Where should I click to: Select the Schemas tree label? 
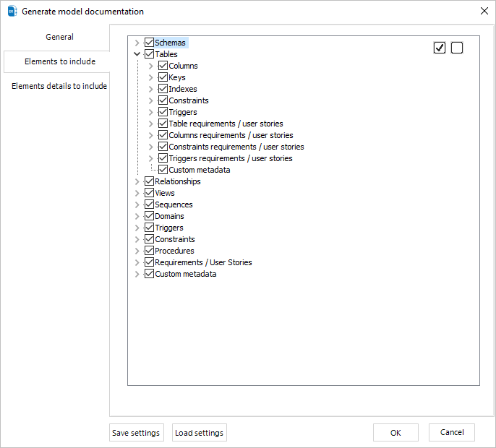pos(170,43)
